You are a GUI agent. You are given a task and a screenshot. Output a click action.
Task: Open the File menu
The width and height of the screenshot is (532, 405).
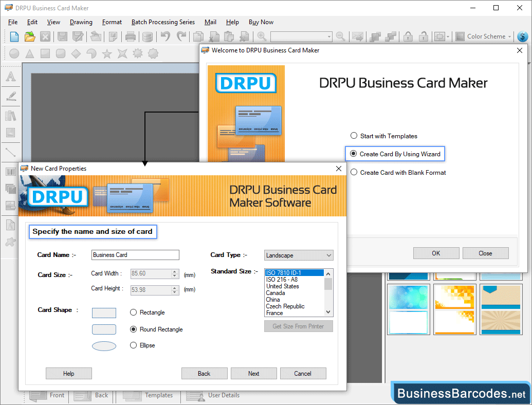(13, 22)
